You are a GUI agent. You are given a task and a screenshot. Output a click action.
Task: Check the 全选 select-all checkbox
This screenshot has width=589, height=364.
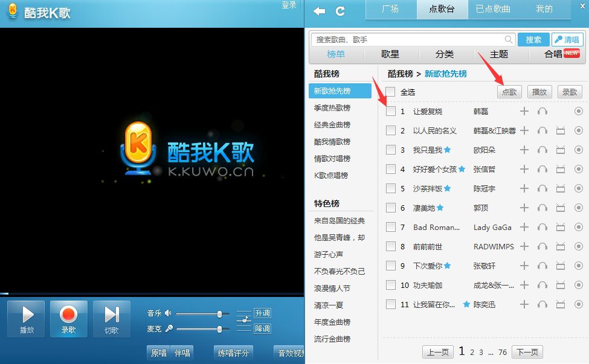click(x=393, y=92)
